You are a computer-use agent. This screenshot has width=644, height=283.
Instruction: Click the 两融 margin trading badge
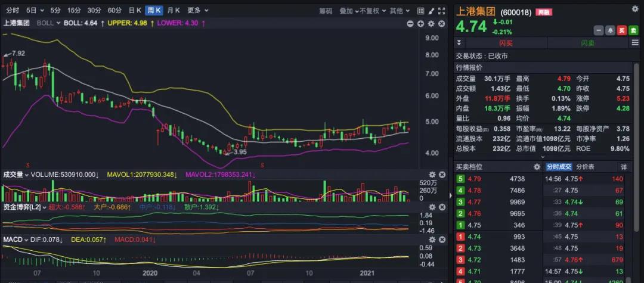(x=544, y=13)
